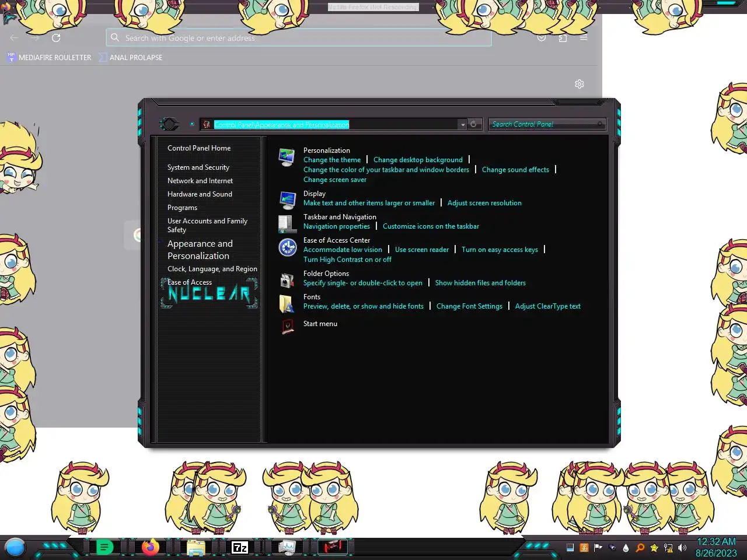This screenshot has width=747, height=560.
Task: Click the Personalization category icon
Action: pos(287,157)
